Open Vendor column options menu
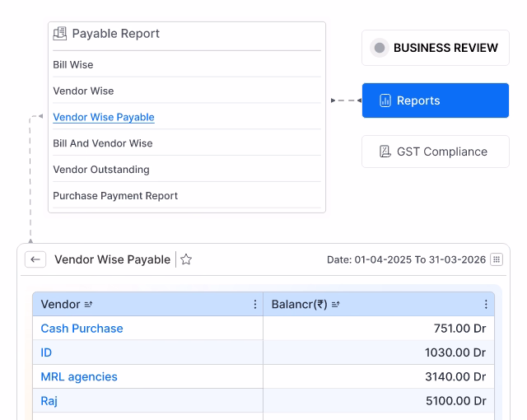The image size is (527, 420). [x=255, y=305]
